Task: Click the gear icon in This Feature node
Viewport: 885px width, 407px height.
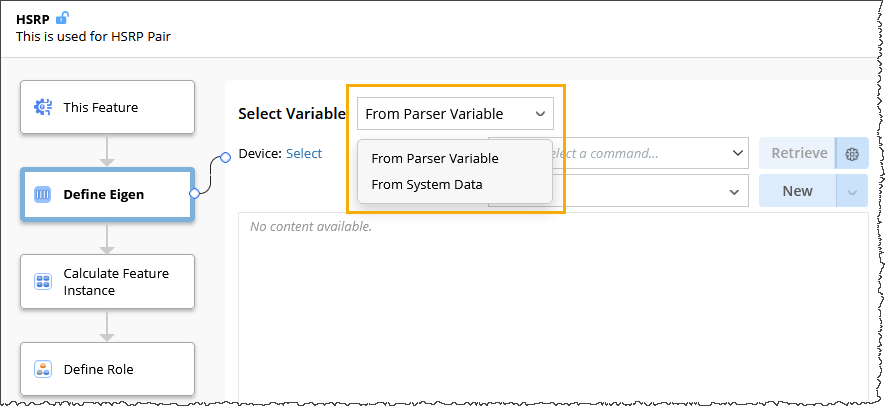Action: point(43,107)
